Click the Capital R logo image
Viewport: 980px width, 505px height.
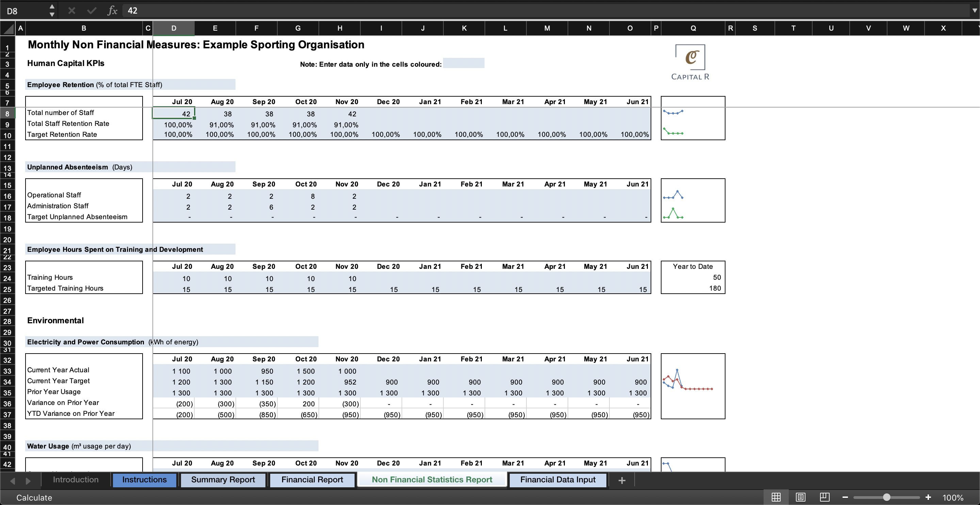690,62
